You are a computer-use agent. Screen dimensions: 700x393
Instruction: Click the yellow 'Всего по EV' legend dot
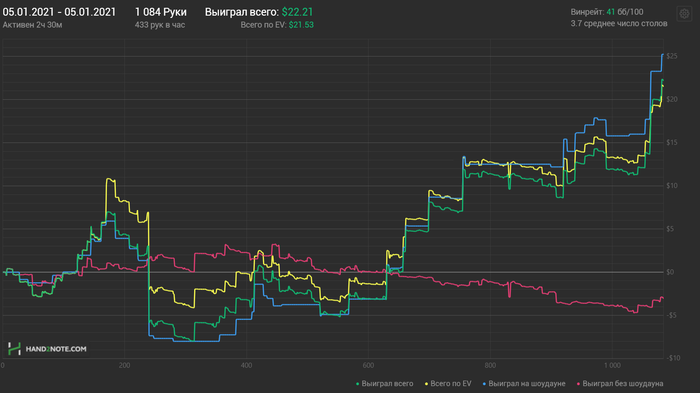point(426,384)
